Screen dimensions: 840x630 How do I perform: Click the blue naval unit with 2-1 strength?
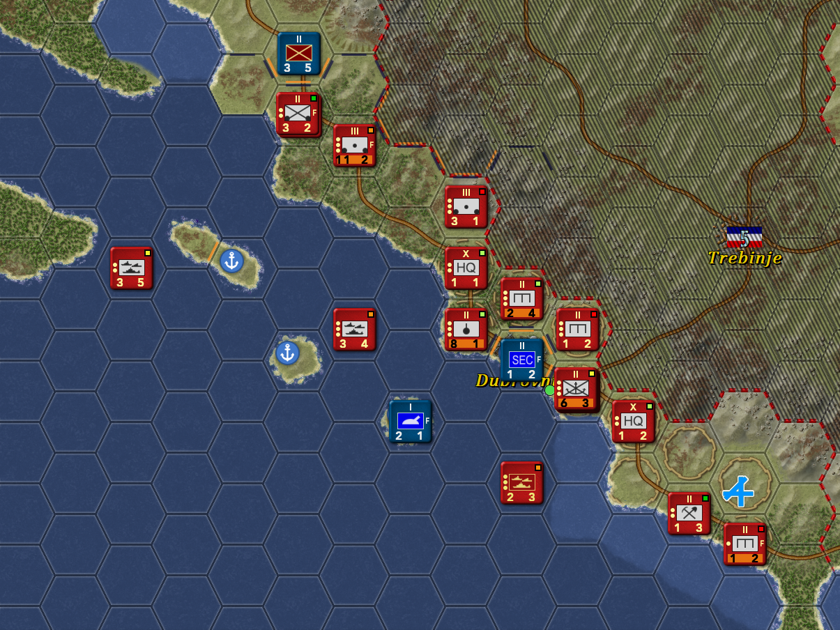[x=410, y=420]
